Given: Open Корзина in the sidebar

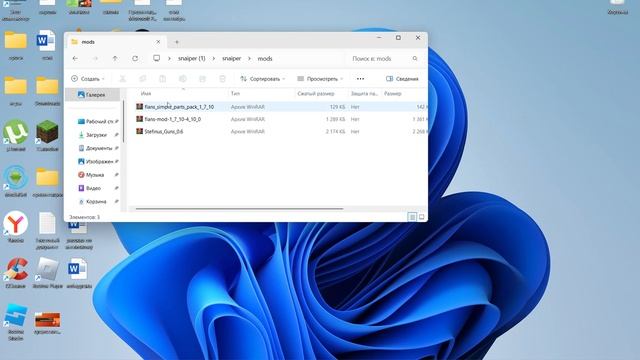Looking at the screenshot, I should click(96, 202).
